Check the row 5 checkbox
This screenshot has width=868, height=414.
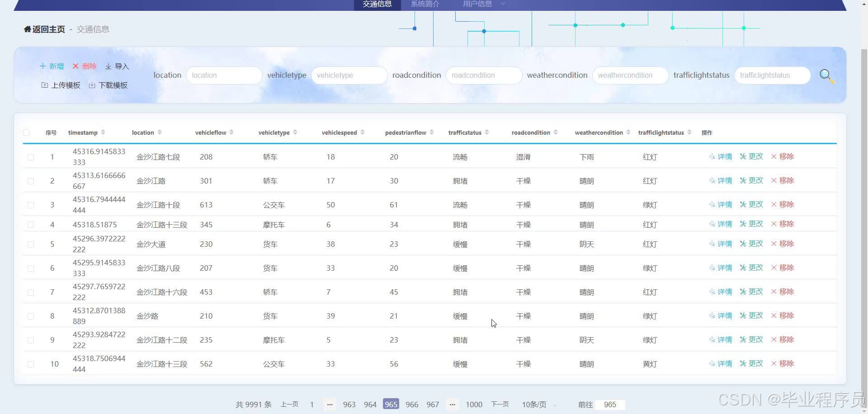(31, 244)
